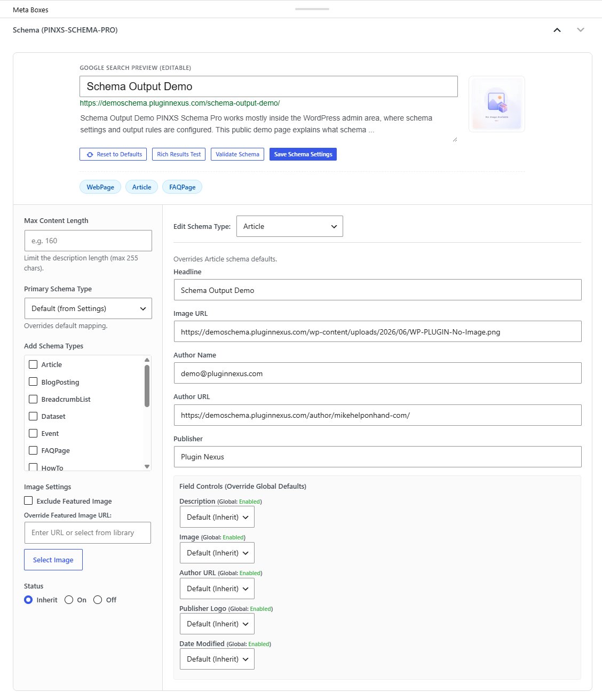Screen dimensions: 602x700
Task: Move Schema panel down with down chevron
Action: click(x=581, y=30)
